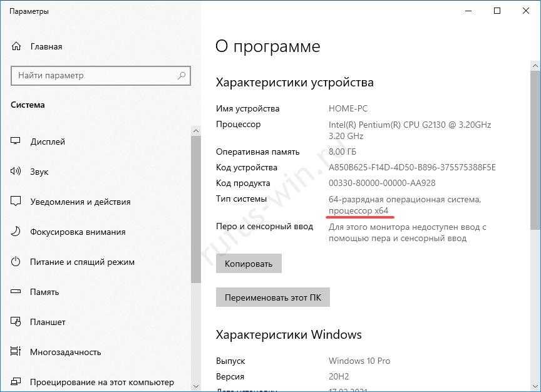Open Многозадачность settings
Image resolution: width=541 pixels, height=392 pixels.
point(66,352)
